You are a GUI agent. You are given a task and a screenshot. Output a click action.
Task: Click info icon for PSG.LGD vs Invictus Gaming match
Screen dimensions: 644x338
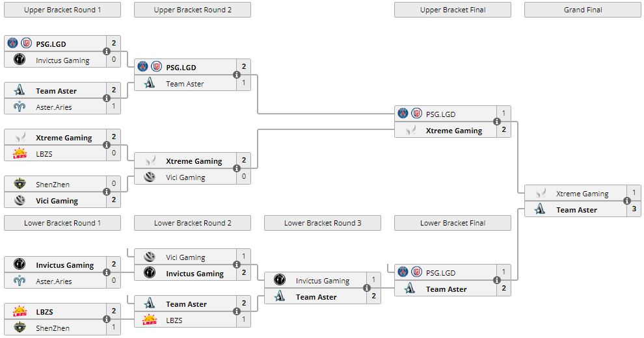tap(107, 52)
